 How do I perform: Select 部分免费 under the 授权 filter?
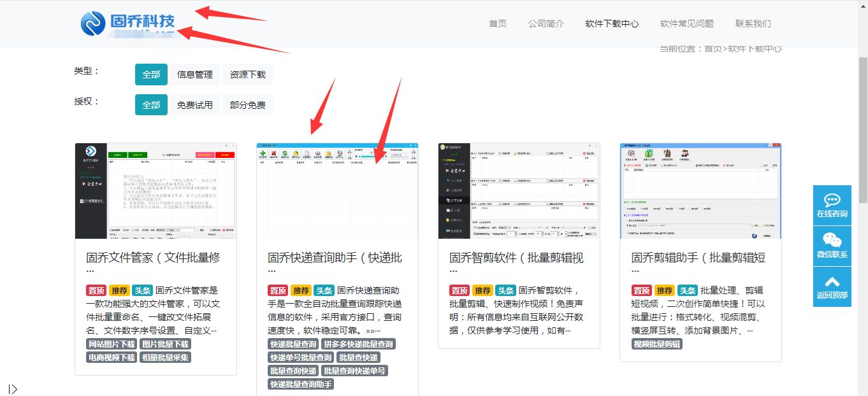pos(247,104)
